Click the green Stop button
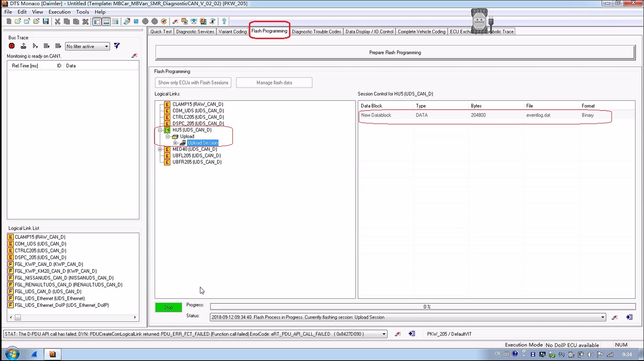 click(168, 307)
